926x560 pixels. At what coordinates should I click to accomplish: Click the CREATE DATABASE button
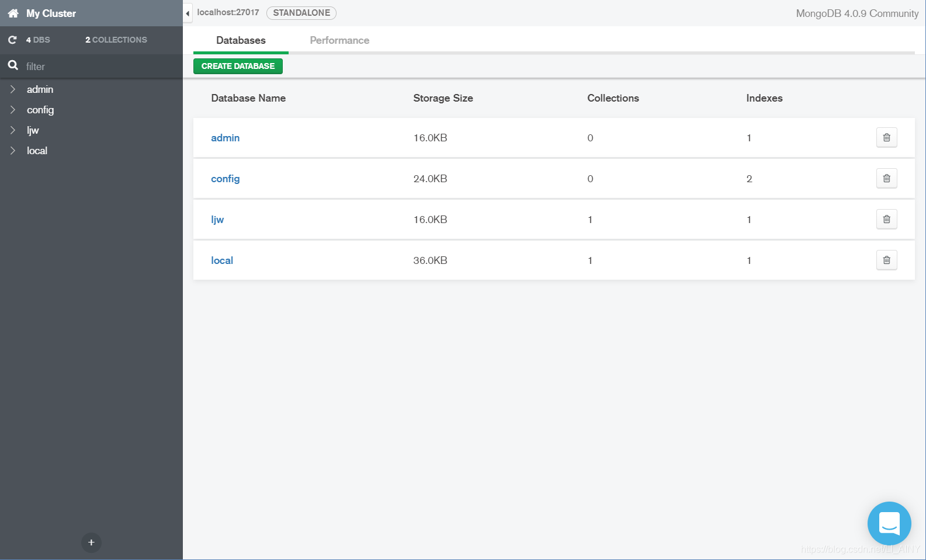pyautogui.click(x=238, y=66)
